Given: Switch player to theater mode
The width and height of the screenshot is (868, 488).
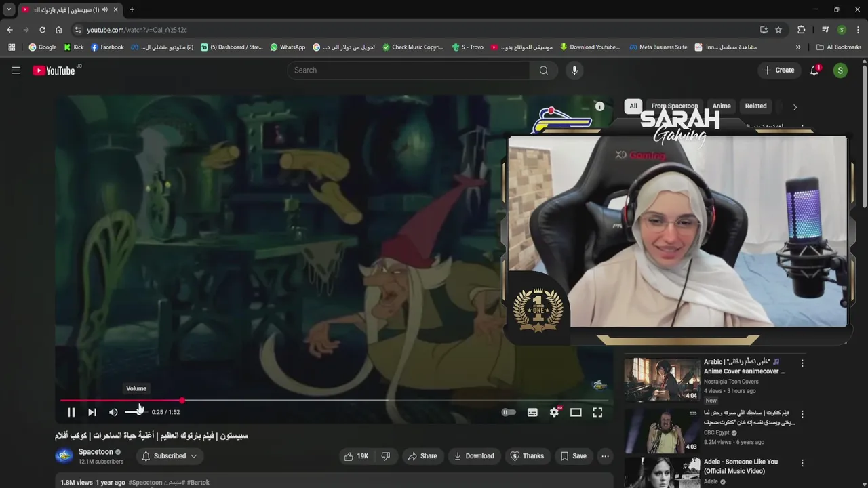Looking at the screenshot, I should tap(576, 412).
